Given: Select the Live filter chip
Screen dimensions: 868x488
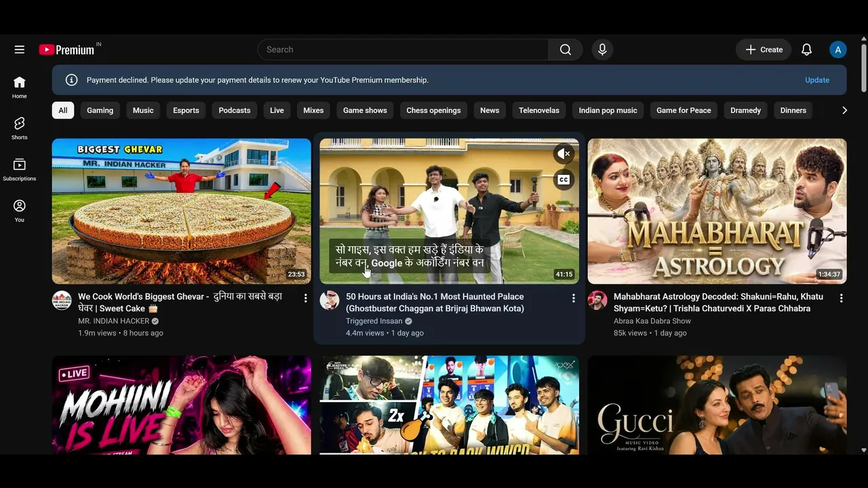Looking at the screenshot, I should point(277,110).
